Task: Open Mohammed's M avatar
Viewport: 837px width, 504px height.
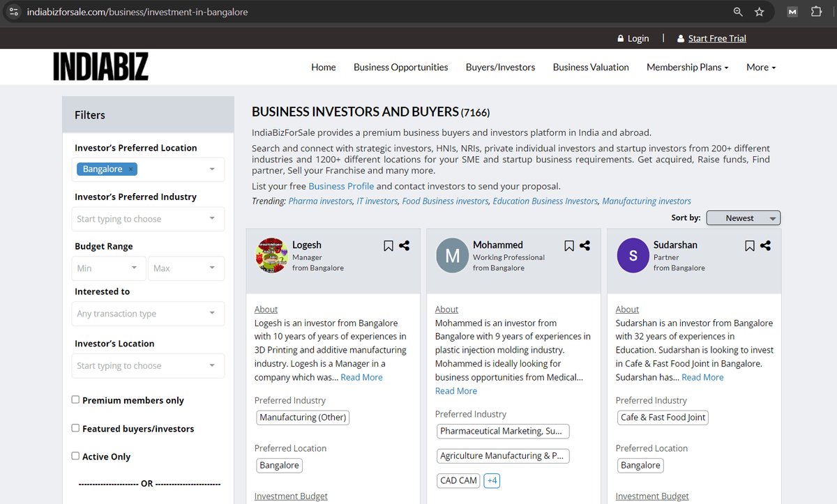Action: [452, 256]
